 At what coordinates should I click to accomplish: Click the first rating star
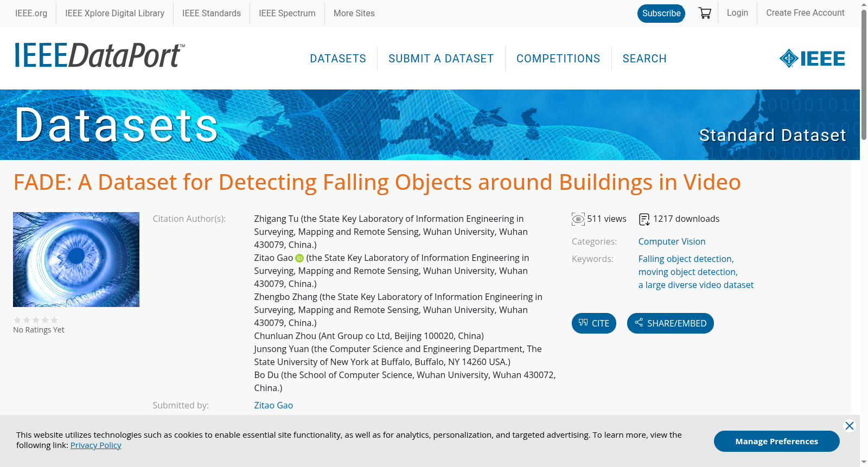click(x=17, y=320)
